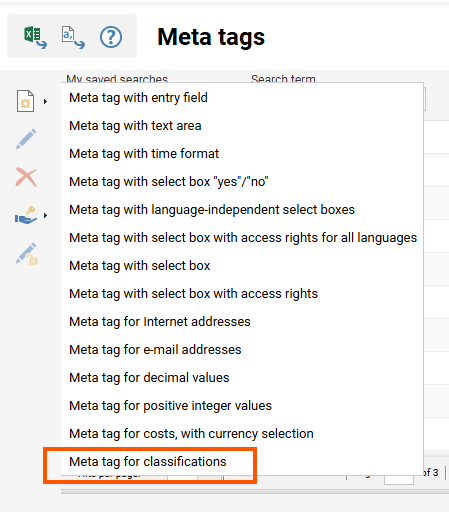This screenshot has width=449, height=512.
Task: Click the blue pencil edit icon
Action: [x=26, y=139]
